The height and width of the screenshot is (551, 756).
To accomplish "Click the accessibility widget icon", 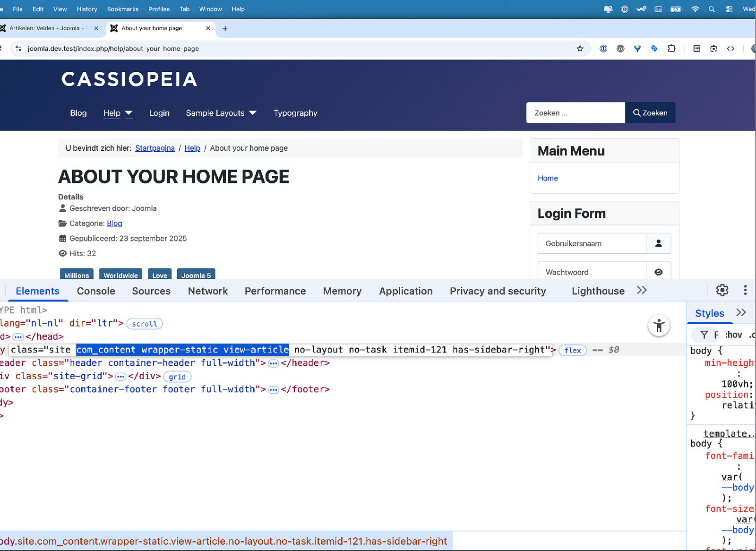I will click(659, 325).
